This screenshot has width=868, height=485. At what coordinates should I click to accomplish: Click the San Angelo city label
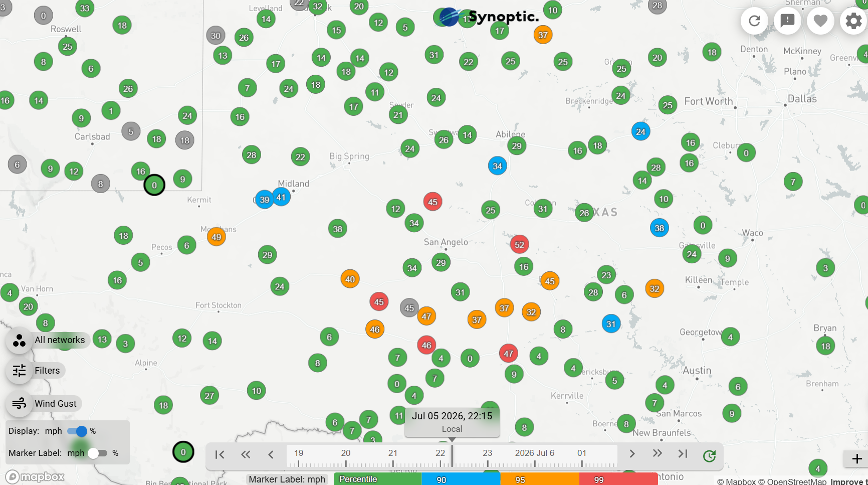[x=446, y=242]
